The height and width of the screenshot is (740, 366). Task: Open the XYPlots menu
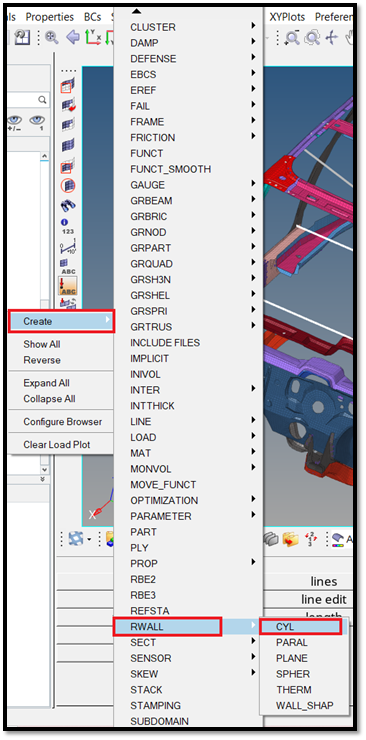pos(287,17)
